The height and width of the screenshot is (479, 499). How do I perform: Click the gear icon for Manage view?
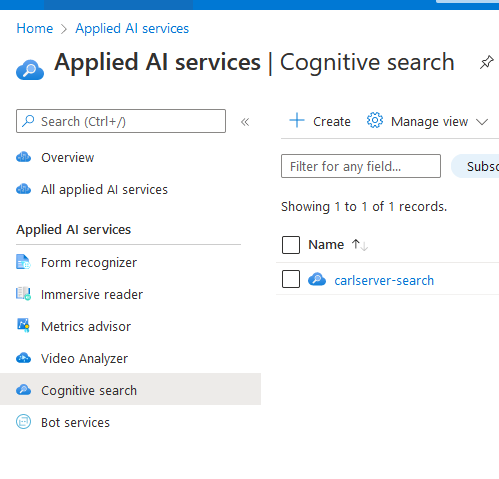(x=375, y=120)
